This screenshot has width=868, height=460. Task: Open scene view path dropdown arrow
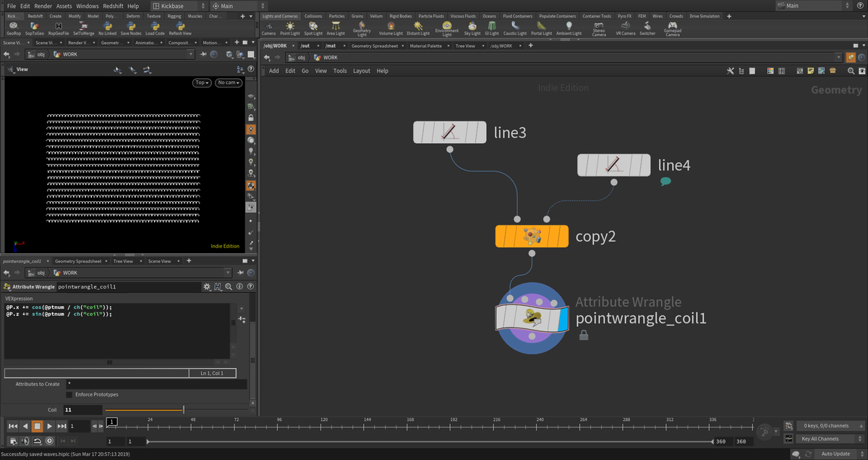191,54
